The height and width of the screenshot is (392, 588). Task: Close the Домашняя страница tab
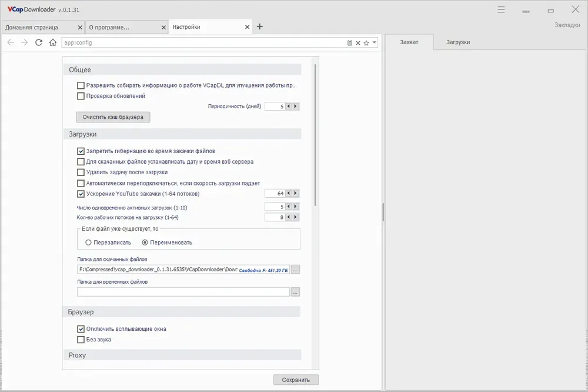point(80,28)
